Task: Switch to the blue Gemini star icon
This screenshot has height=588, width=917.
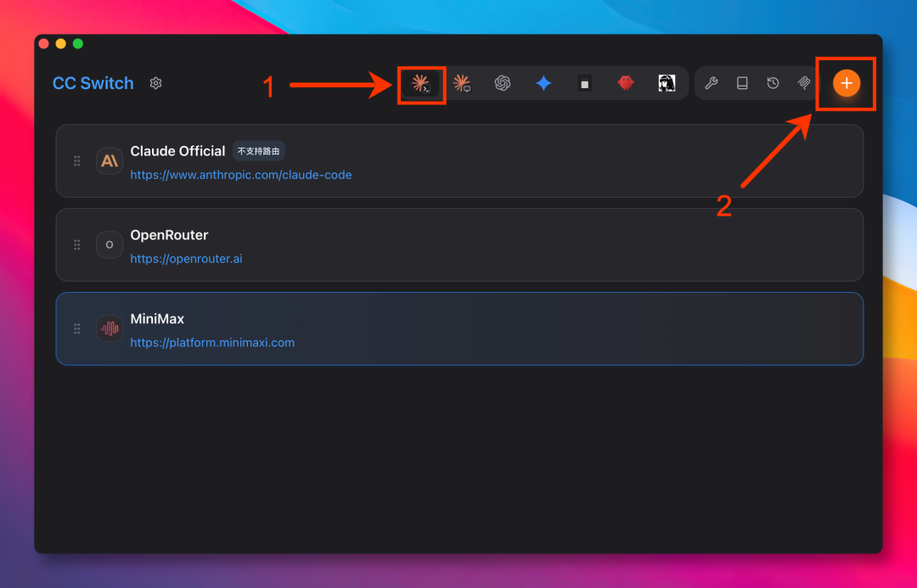Action: pyautogui.click(x=543, y=84)
